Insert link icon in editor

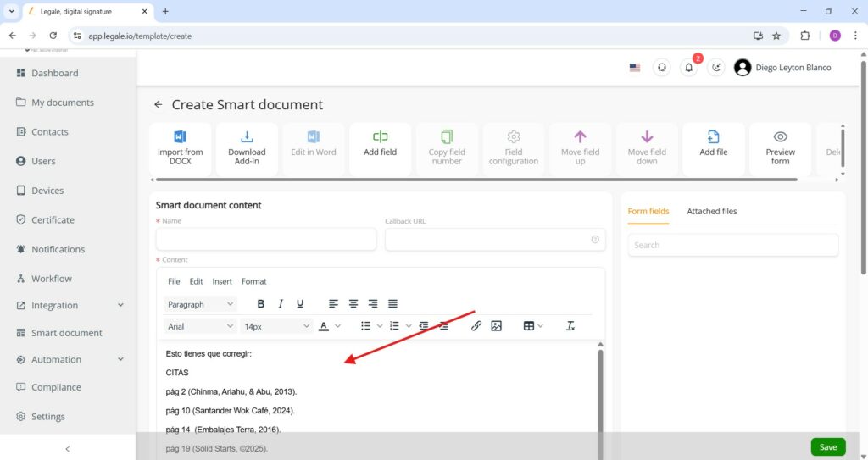tap(476, 326)
